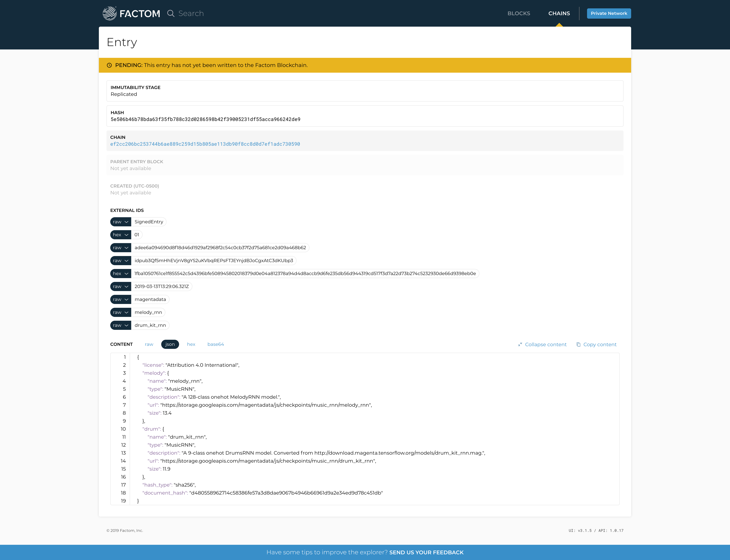Open the chain ID hash link

pos(205,144)
